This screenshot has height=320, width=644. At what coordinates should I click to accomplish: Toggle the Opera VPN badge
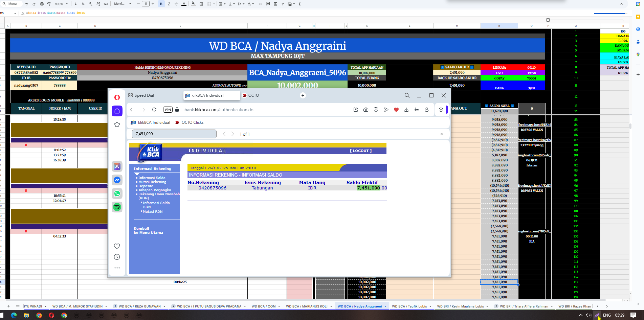[168, 110]
